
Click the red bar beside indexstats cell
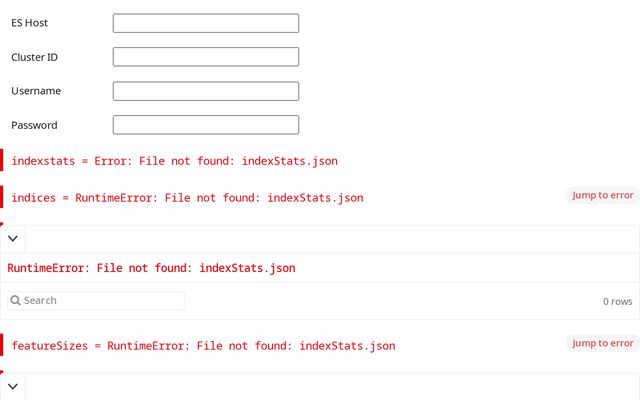click(2, 161)
